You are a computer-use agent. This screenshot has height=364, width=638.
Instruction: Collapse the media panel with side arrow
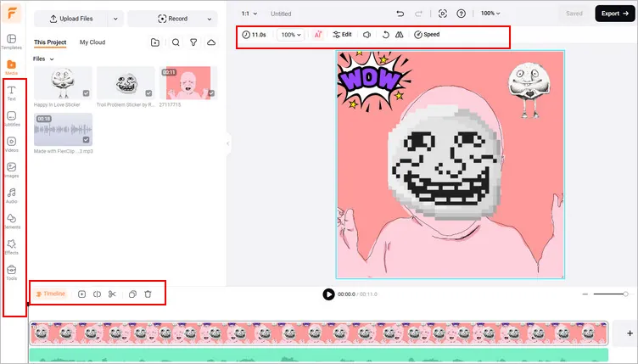point(228,143)
